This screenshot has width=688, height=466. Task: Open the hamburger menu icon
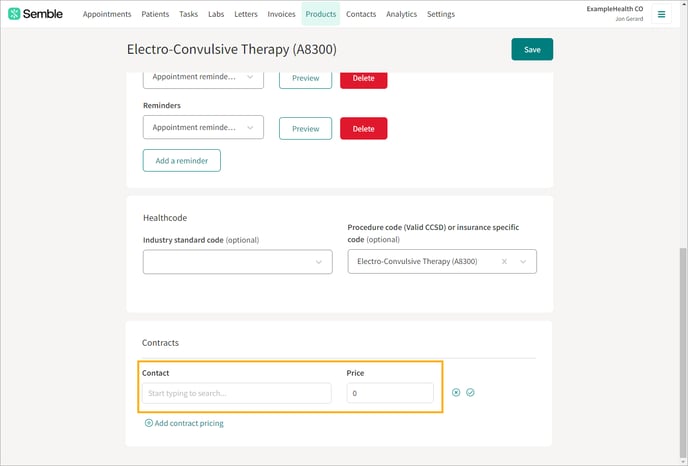(661, 14)
